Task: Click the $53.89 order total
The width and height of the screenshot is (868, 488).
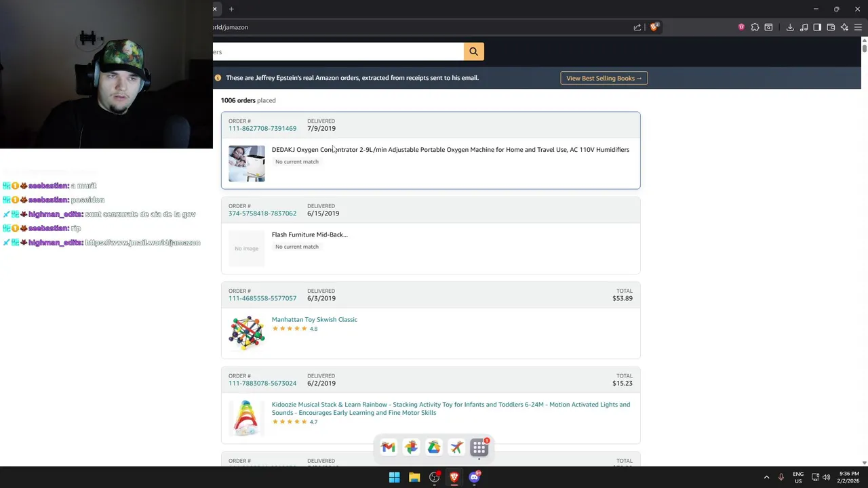Action: (623, 298)
